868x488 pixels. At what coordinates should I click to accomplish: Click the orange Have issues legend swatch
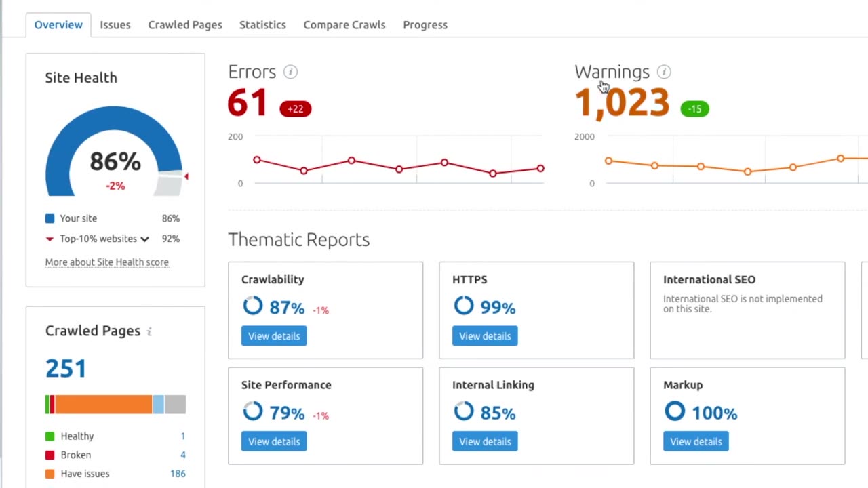tap(50, 474)
